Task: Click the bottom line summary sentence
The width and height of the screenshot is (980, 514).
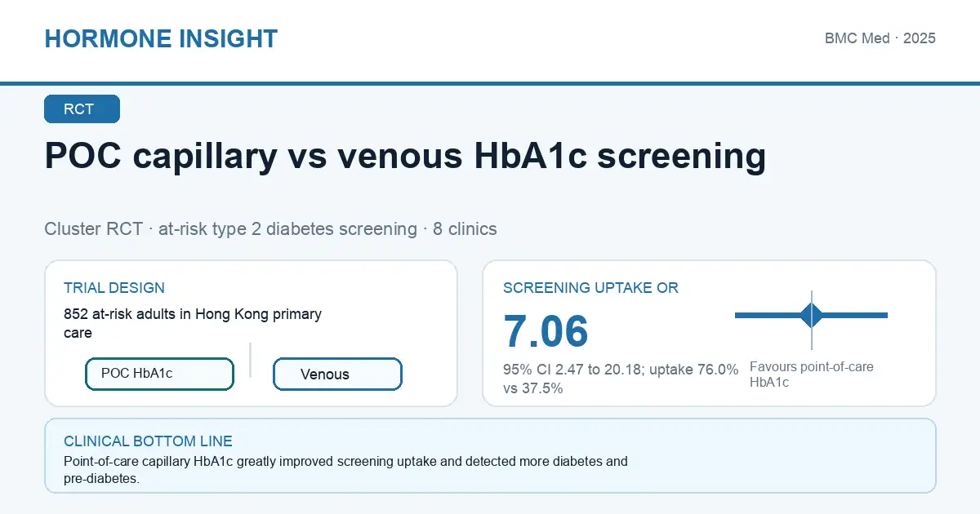Action: (x=345, y=470)
